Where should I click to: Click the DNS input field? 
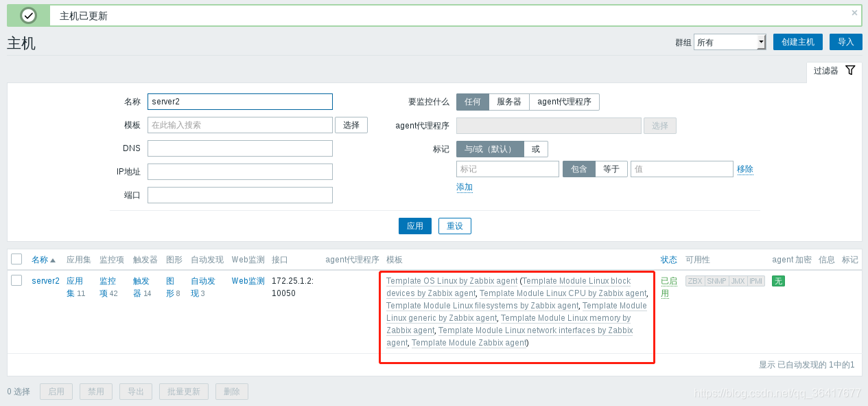(x=240, y=148)
